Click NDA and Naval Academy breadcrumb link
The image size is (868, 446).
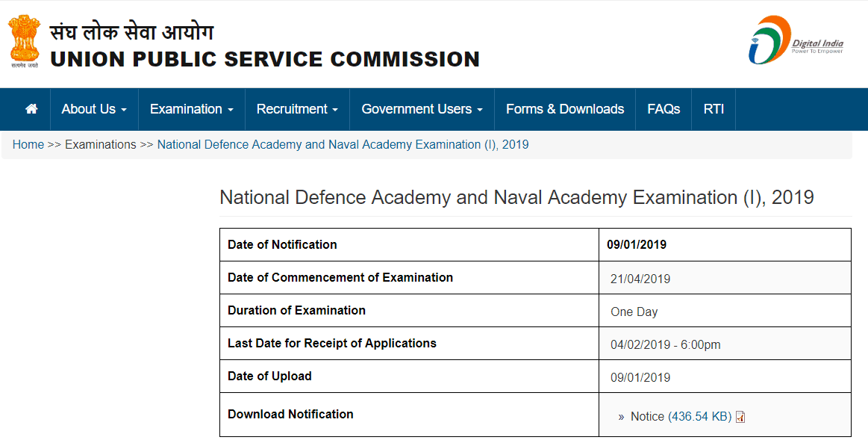tap(343, 145)
